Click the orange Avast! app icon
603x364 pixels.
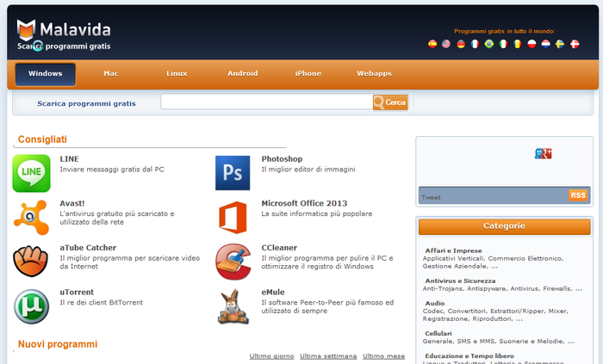click(x=32, y=218)
